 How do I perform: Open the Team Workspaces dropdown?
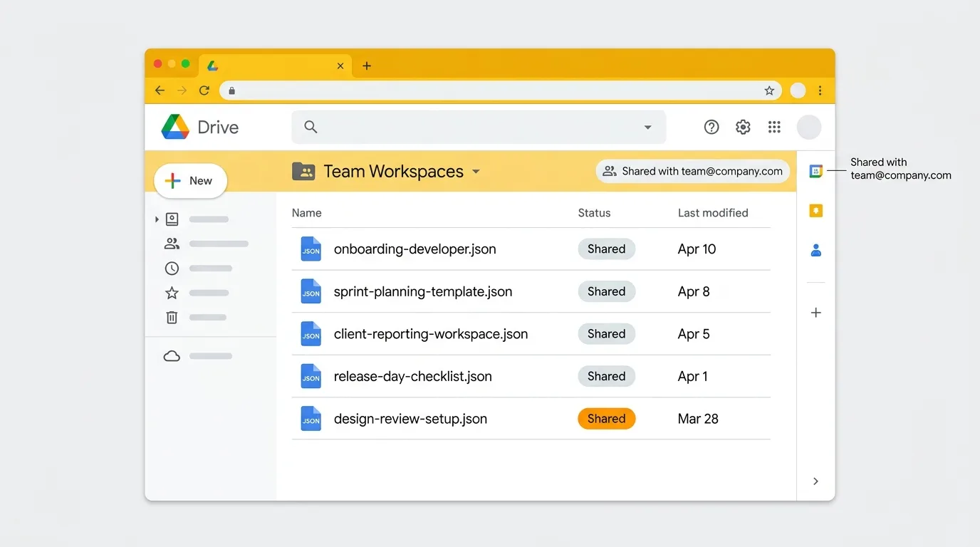(x=476, y=172)
